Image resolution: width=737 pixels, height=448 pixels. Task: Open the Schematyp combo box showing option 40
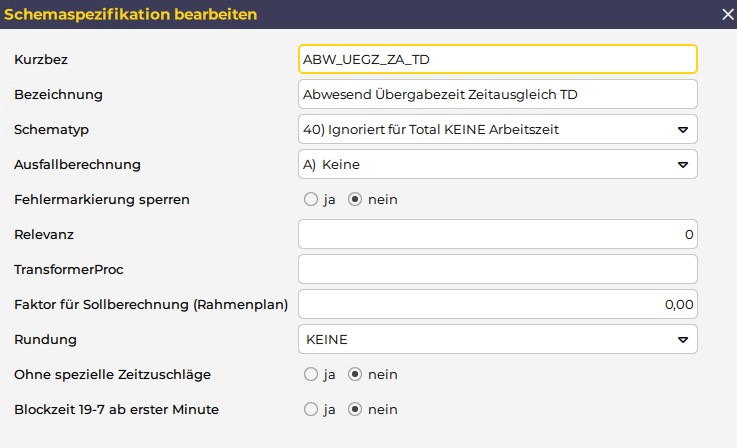coord(498,129)
